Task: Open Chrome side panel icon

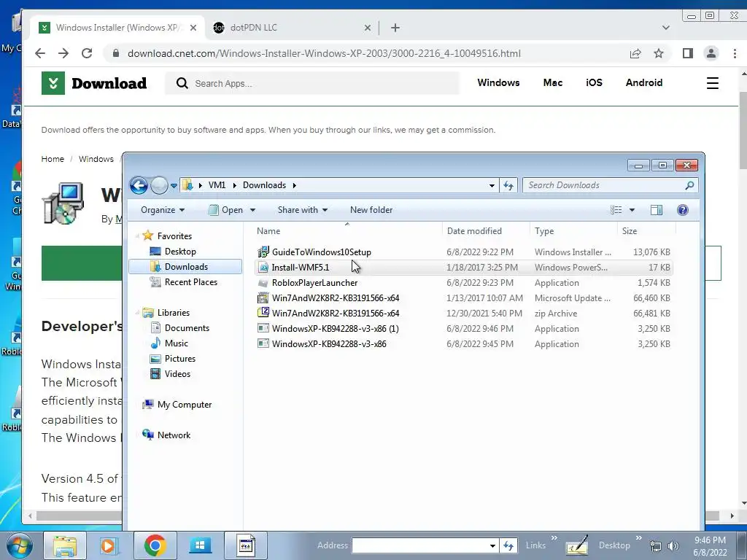Action: coord(687,53)
